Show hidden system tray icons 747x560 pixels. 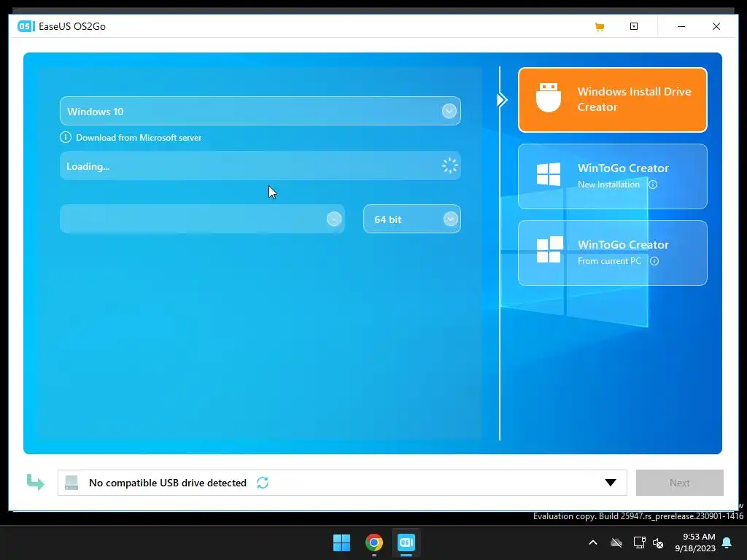pyautogui.click(x=592, y=542)
